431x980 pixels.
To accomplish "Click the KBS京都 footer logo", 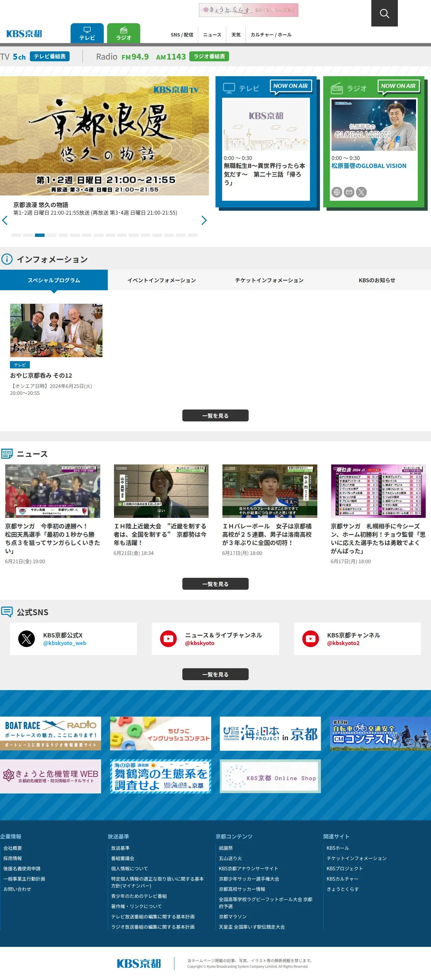I will (139, 963).
